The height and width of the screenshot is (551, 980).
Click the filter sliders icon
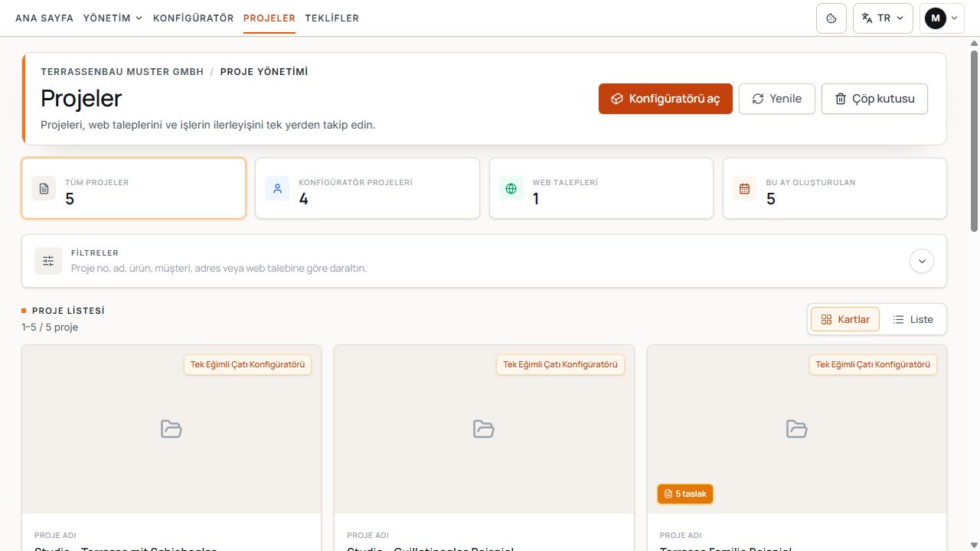tap(48, 261)
